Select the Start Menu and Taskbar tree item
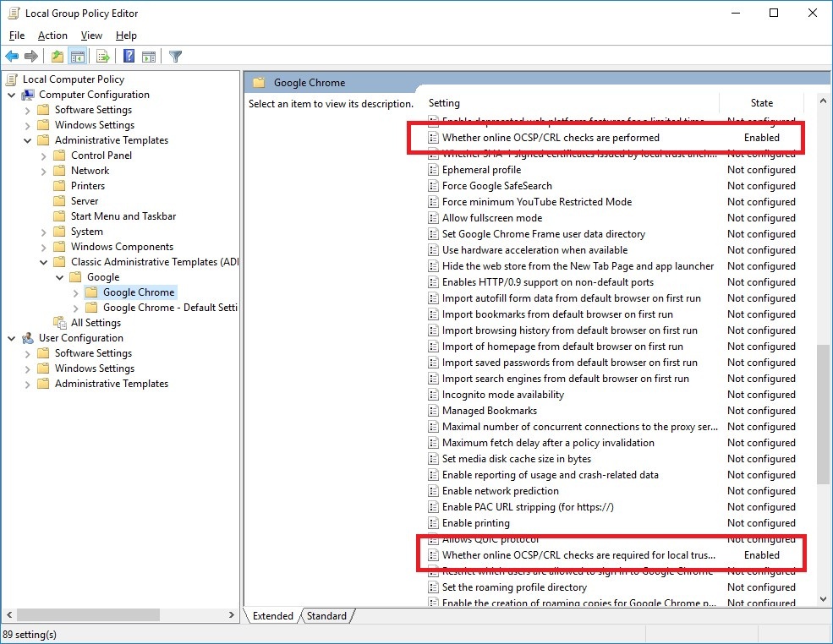The image size is (833, 644). (x=123, y=216)
